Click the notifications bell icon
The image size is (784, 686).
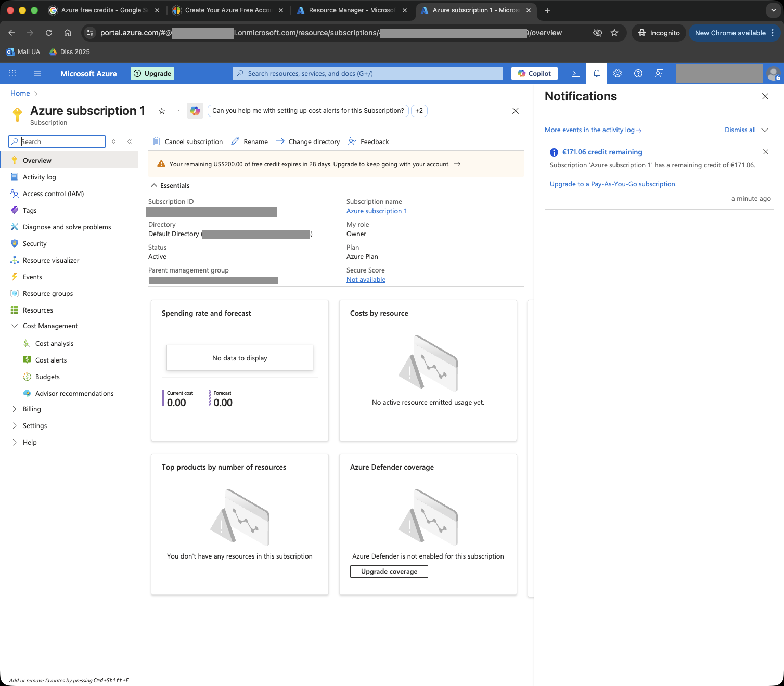point(597,73)
